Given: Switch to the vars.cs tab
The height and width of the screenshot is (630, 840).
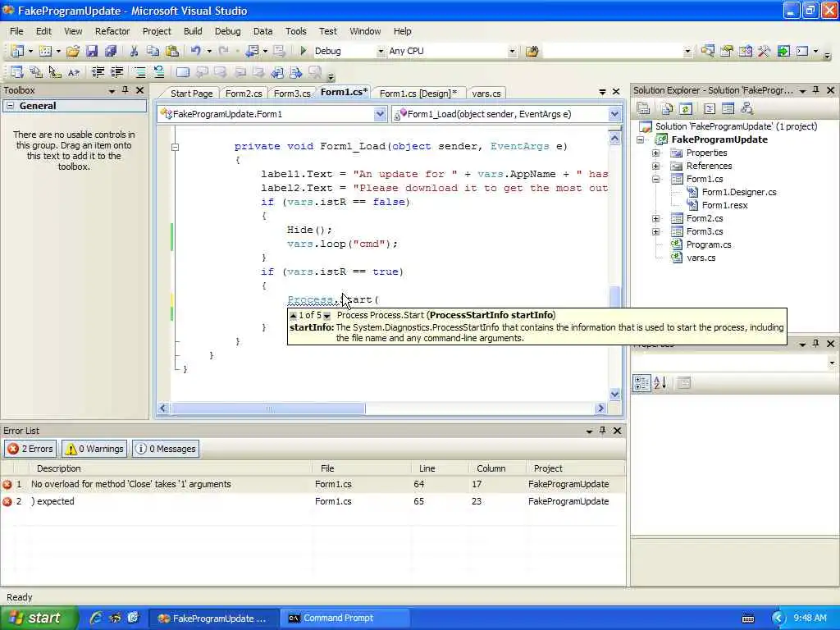Looking at the screenshot, I should [x=486, y=94].
